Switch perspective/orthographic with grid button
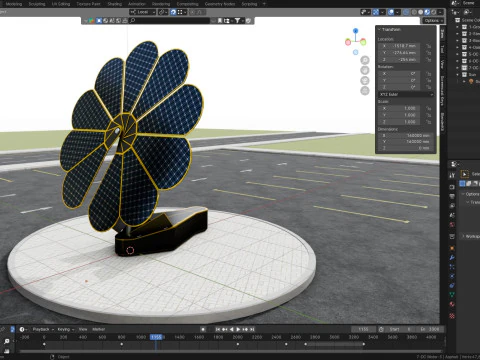This screenshot has height=360, width=480. pos(365,91)
